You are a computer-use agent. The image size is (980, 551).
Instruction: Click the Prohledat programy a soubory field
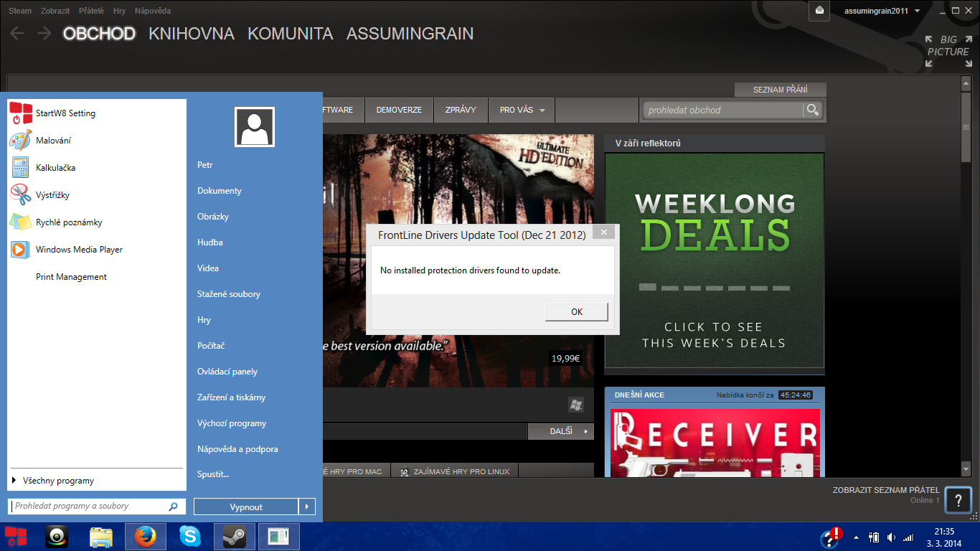tap(90, 507)
